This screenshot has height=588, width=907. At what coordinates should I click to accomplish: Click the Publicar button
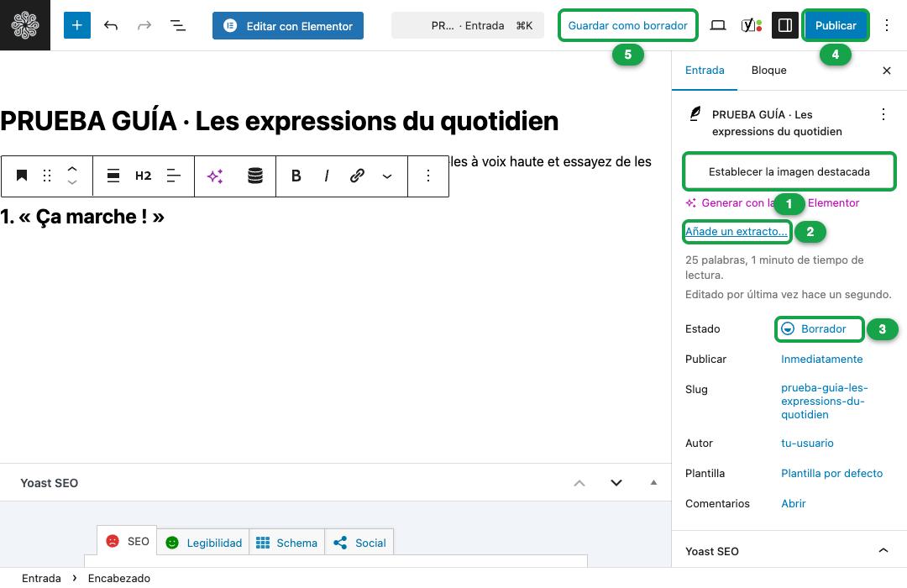[836, 25]
